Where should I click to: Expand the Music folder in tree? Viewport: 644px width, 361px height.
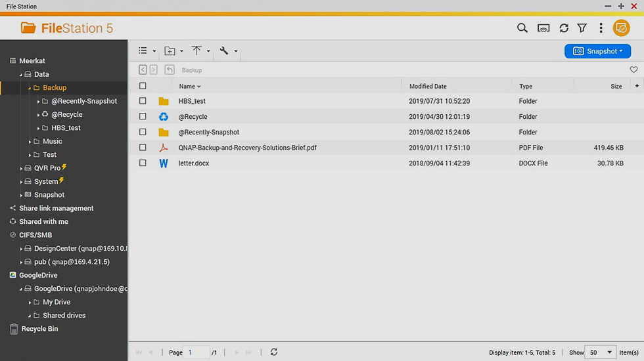30,142
